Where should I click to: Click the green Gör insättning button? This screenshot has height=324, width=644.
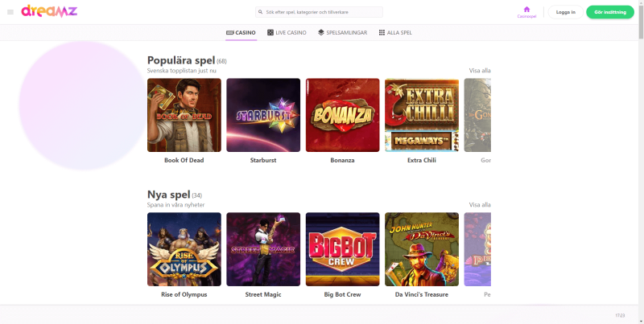click(610, 12)
